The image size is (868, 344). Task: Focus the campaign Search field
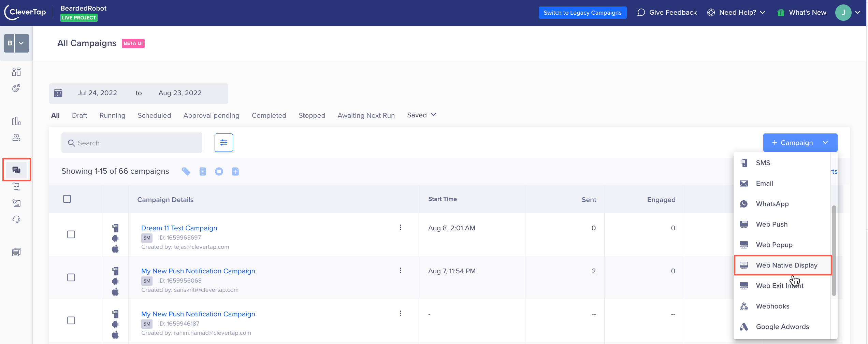pos(132,143)
